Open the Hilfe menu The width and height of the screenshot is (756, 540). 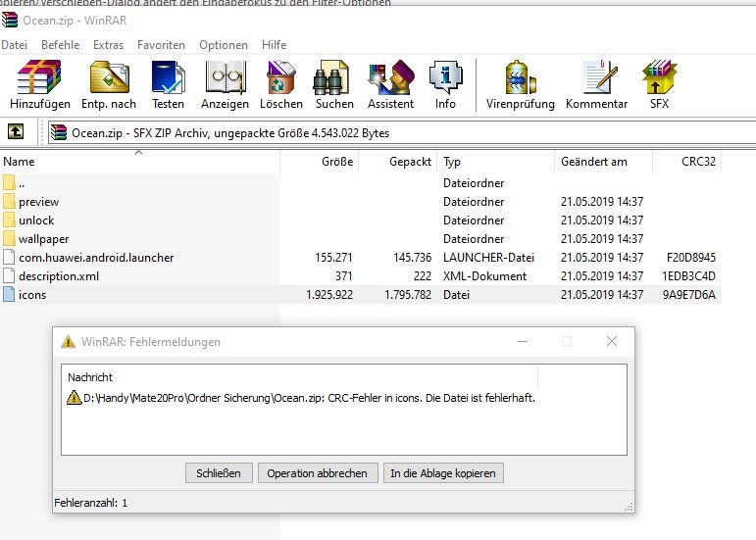point(274,45)
